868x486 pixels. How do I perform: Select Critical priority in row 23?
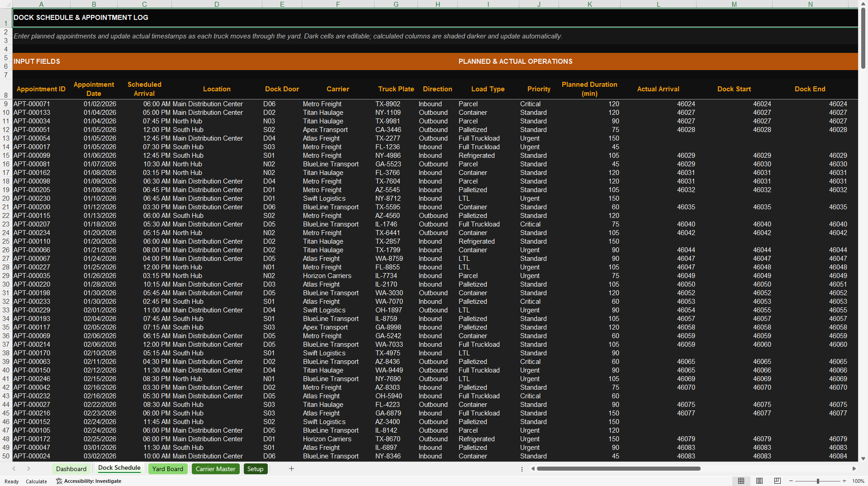click(x=539, y=224)
